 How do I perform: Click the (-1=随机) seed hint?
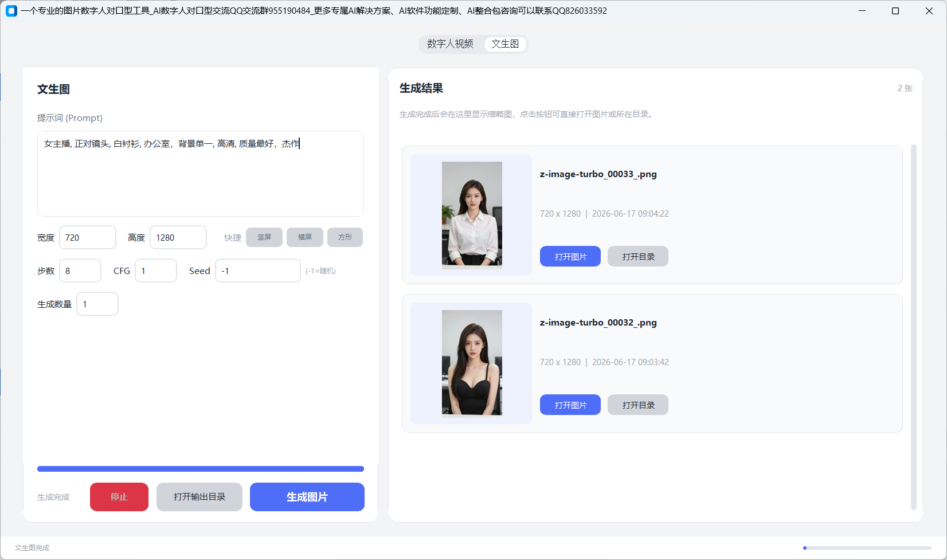coord(320,271)
